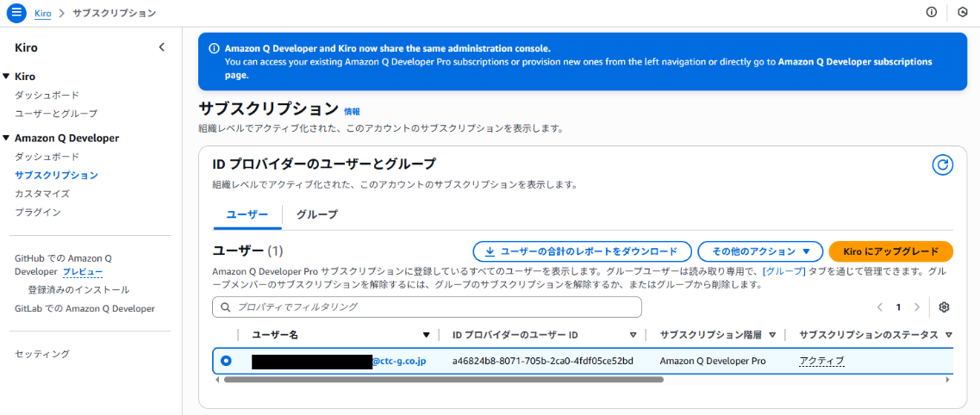980x415 pixels.
Task: Open ダッシュボード under Amazon Q Developer
Action: pyautogui.click(x=47, y=156)
